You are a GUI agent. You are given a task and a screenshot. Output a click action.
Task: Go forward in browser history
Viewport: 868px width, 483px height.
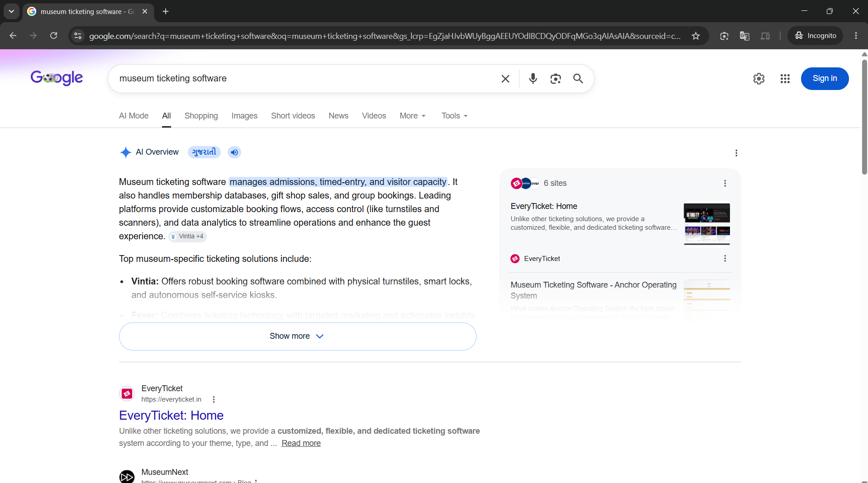point(33,36)
